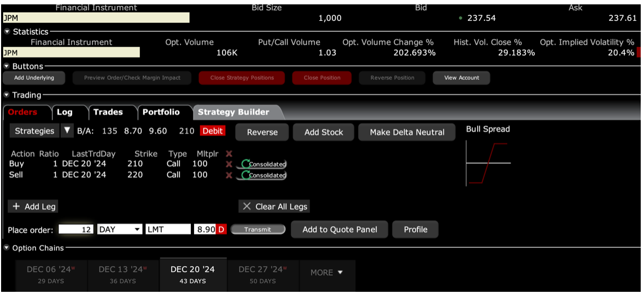Remove the Sell 220 Call leg
This screenshot has height=294, width=644.
(229, 175)
